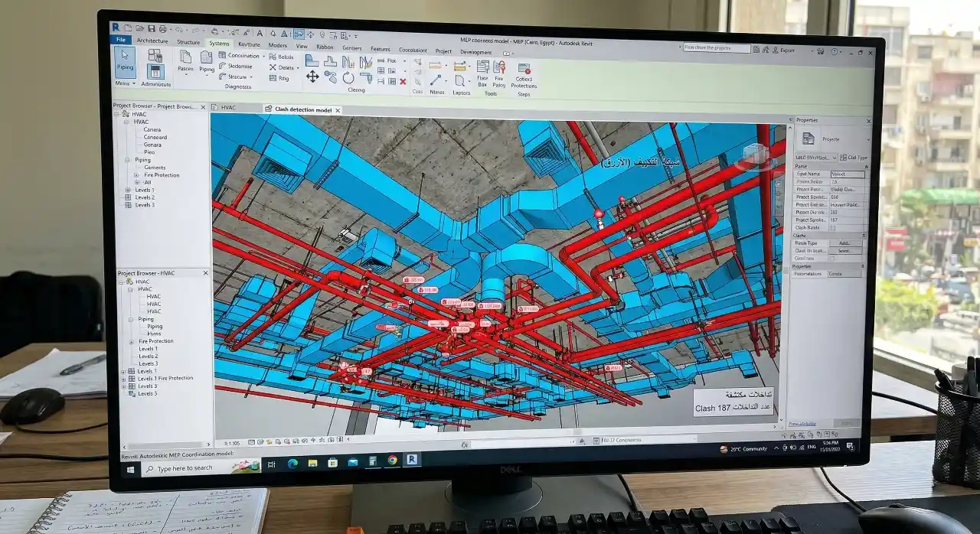Click the Move cross-arrows tool icon

click(x=312, y=77)
